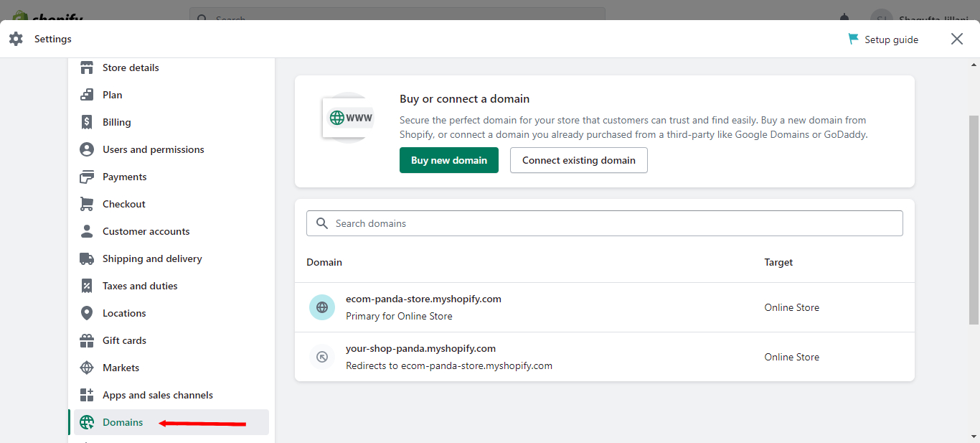This screenshot has width=980, height=443.
Task: Click the Setup guide flag icon
Action: point(853,39)
